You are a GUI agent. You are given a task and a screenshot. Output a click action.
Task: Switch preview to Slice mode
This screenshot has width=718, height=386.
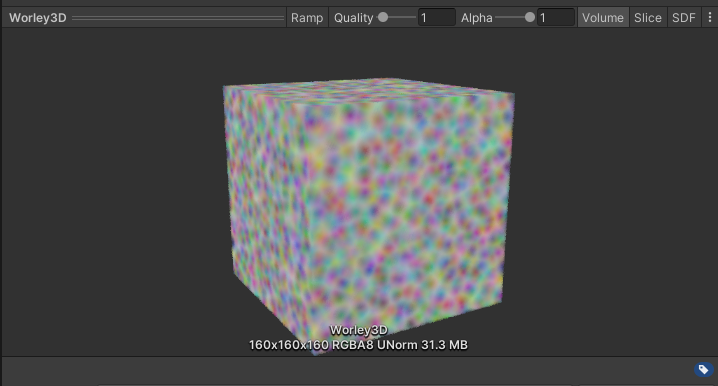(x=647, y=17)
